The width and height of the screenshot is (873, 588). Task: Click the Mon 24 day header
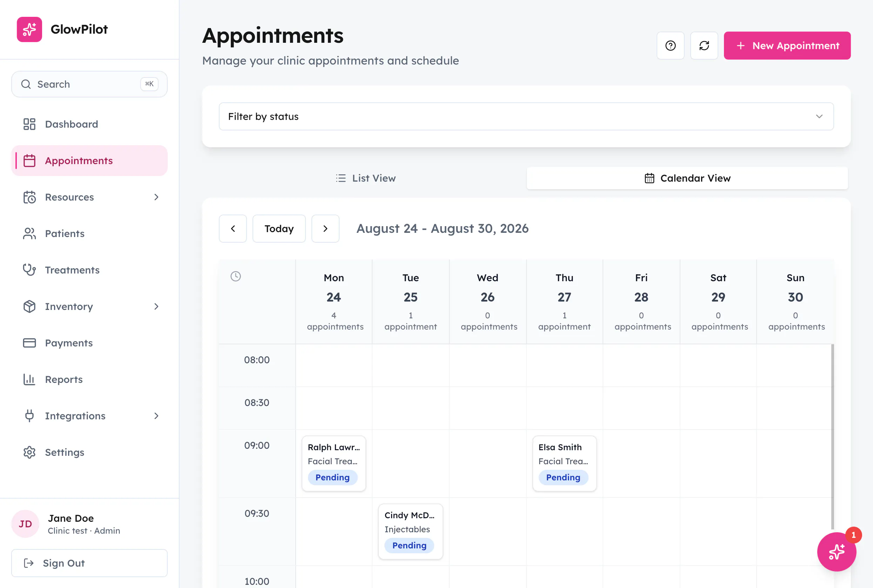[x=334, y=302]
